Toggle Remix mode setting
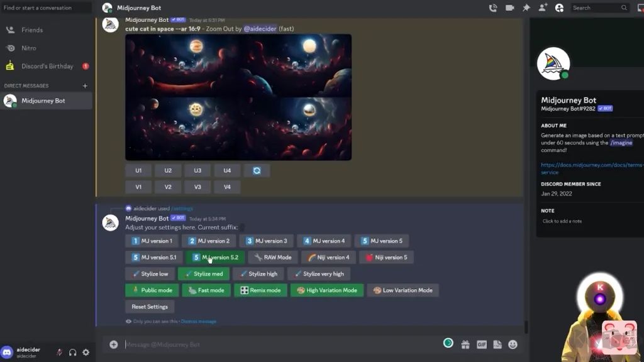 [261, 290]
